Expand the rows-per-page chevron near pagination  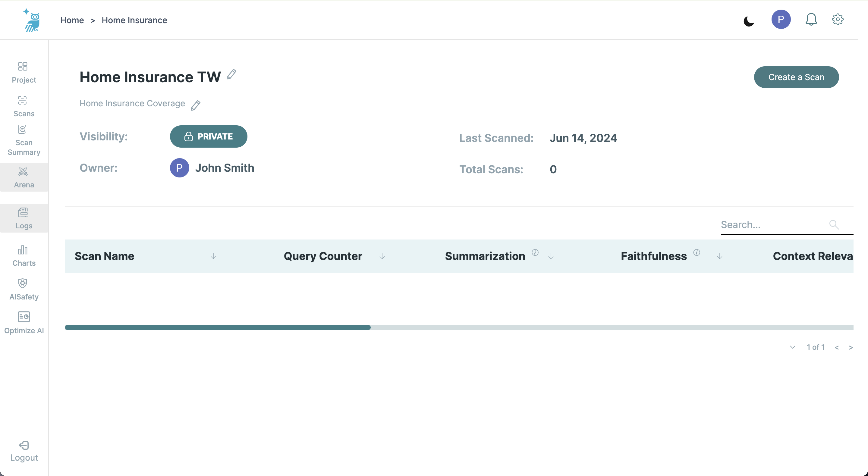coord(793,347)
